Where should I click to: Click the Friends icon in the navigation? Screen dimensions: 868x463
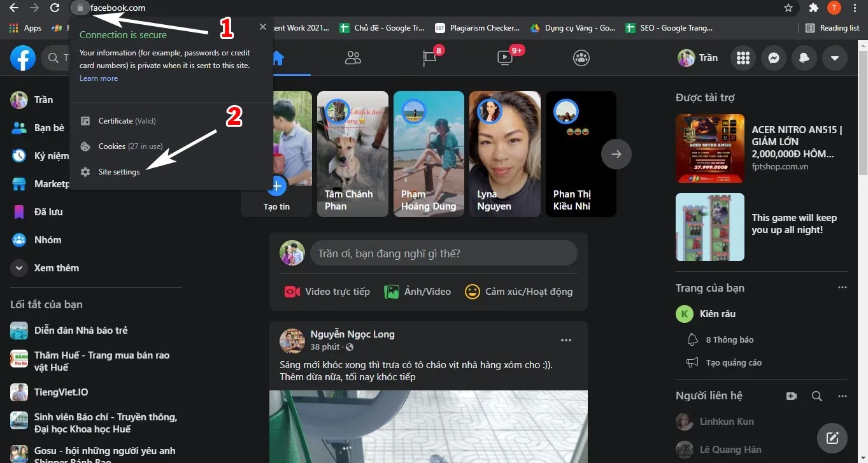click(x=353, y=58)
